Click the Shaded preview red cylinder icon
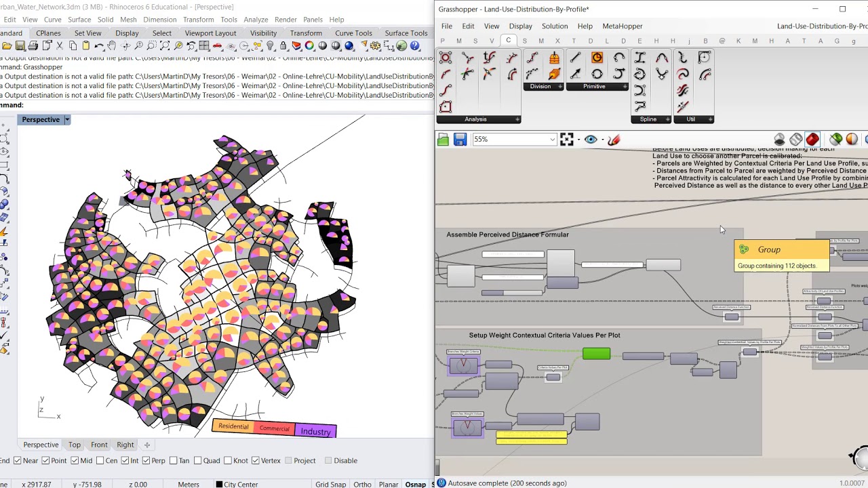This screenshot has height=488, width=868. [812, 140]
